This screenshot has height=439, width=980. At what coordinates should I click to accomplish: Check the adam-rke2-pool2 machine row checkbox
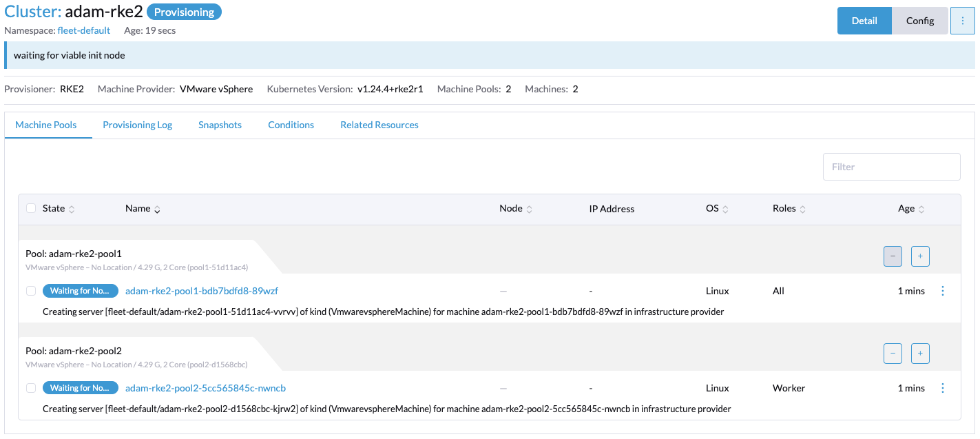pos(30,387)
